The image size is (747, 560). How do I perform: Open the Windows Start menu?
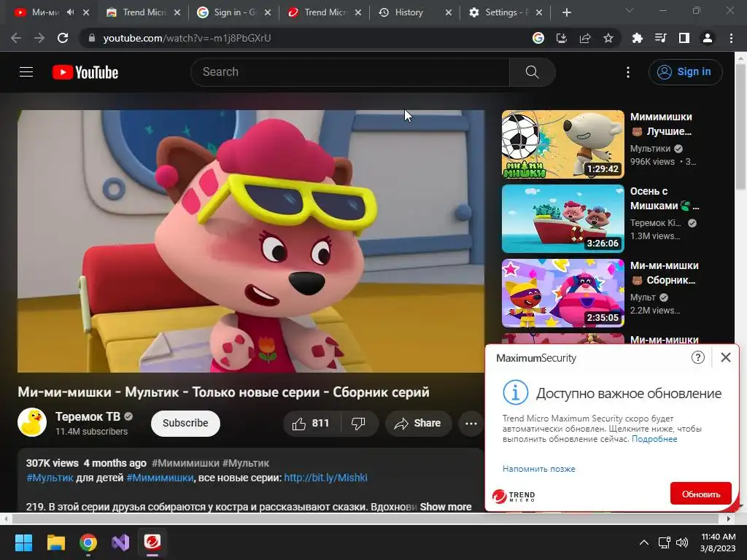pos(23,542)
